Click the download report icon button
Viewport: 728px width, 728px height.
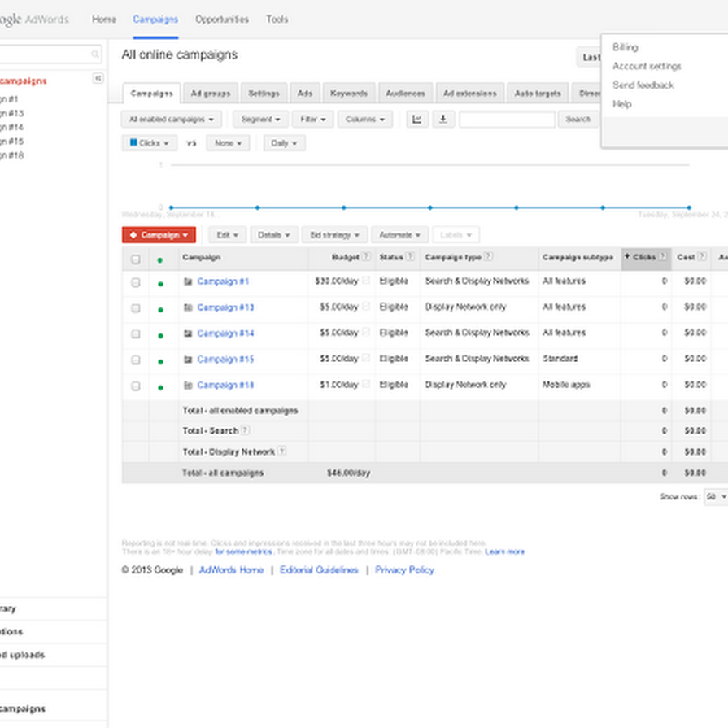point(443,120)
